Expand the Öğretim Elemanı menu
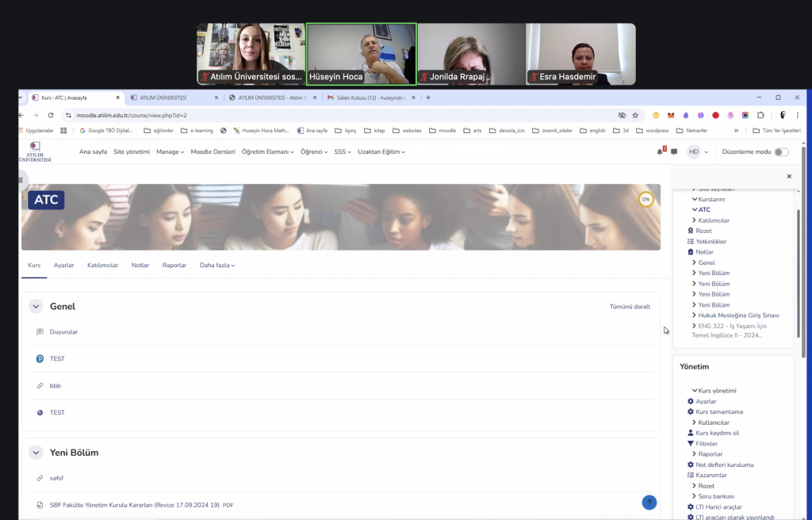 tap(267, 151)
